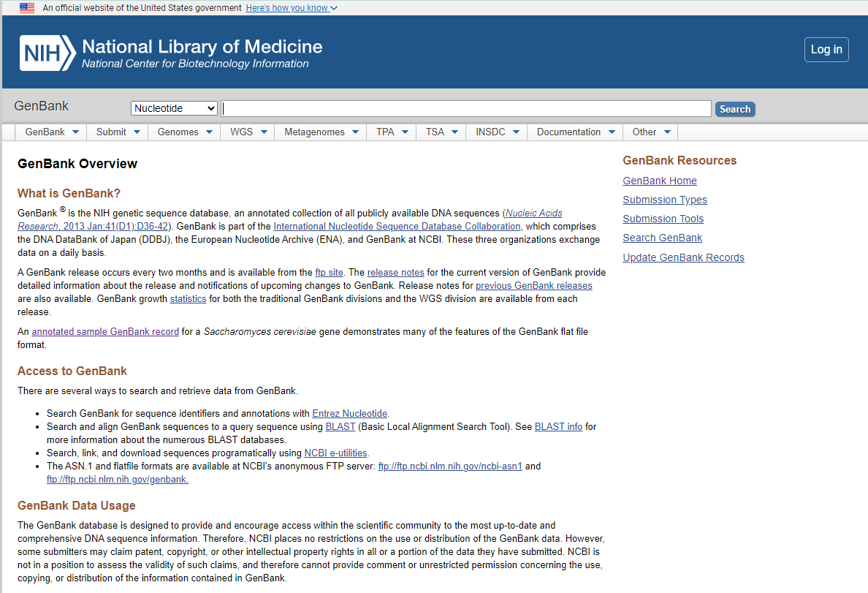868x593 pixels.
Task: Open annotated sample GenBank record link
Action: [105, 331]
